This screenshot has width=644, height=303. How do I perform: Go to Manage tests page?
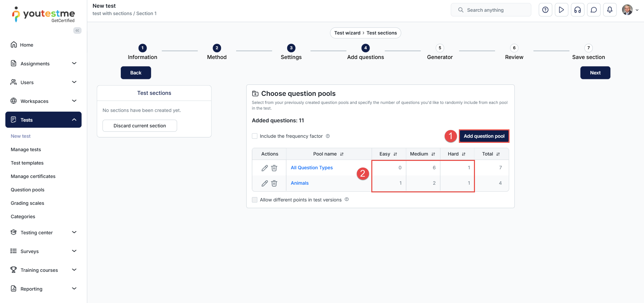coord(26,149)
